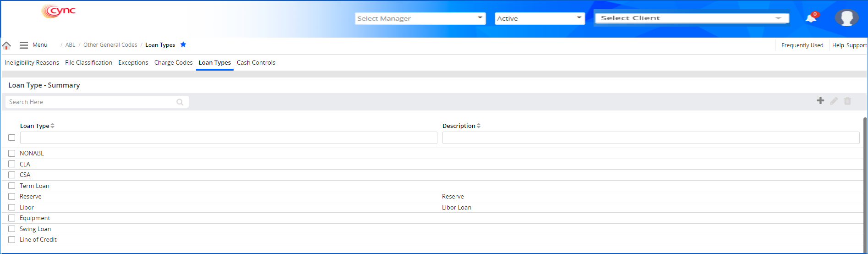Click the home icon
The image size is (868, 254).
coord(6,45)
